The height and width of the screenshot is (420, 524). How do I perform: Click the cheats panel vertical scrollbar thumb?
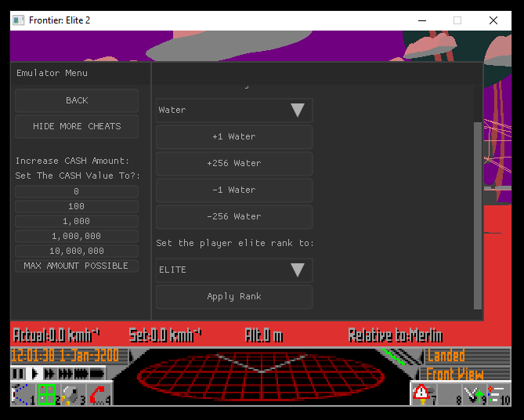click(x=478, y=215)
